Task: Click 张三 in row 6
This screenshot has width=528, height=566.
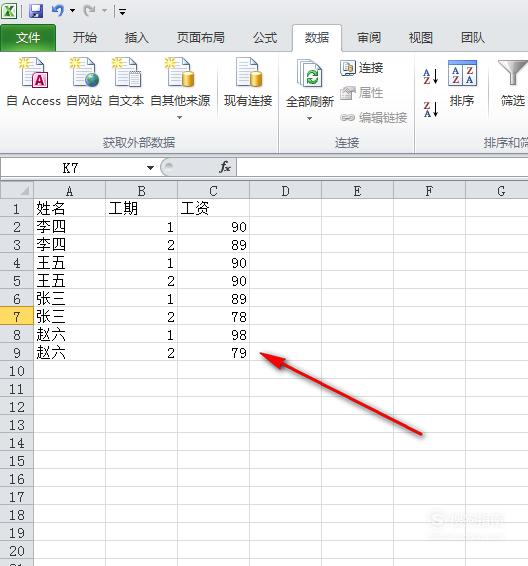Action: click(x=69, y=299)
